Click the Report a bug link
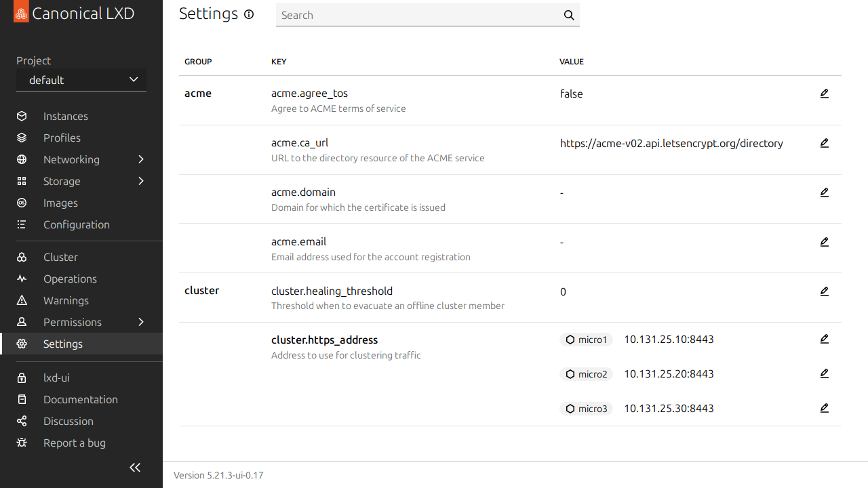 74,443
